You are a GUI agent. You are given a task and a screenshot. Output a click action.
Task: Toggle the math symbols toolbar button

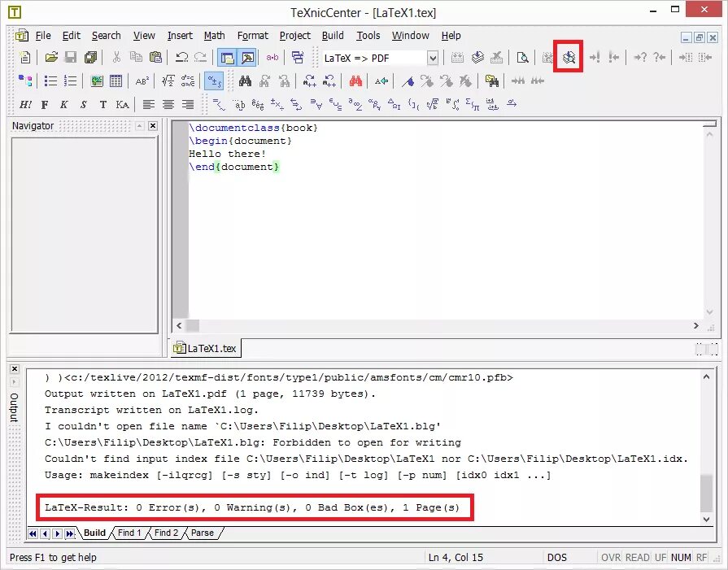[214, 80]
